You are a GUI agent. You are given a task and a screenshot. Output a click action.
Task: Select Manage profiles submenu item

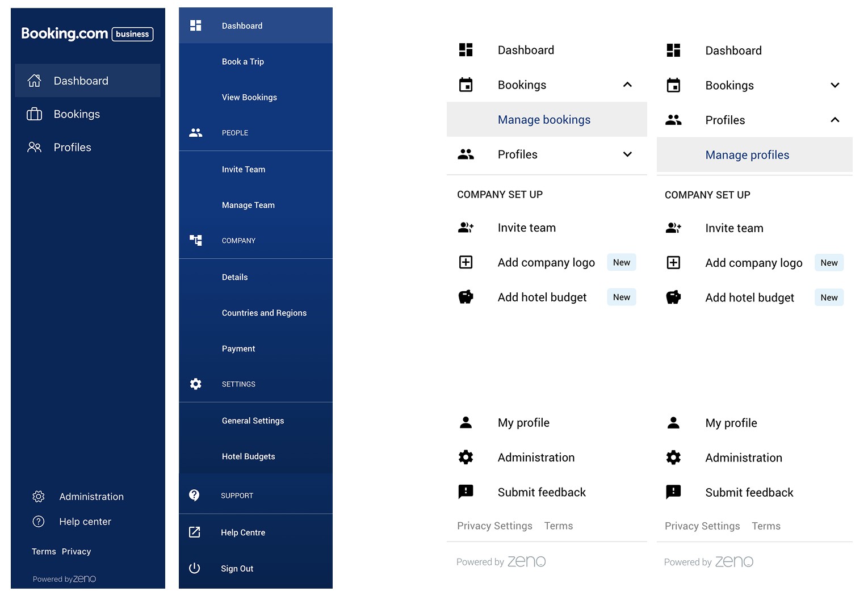pyautogui.click(x=754, y=154)
